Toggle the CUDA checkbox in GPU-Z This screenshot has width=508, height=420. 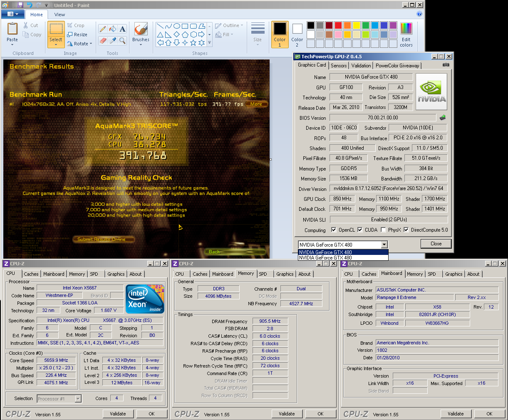(360, 230)
